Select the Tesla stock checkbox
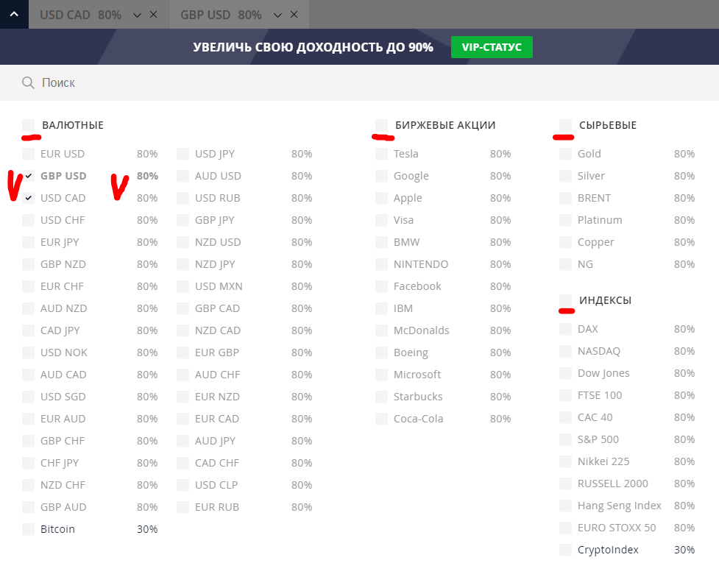This screenshot has height=588, width=719. [x=381, y=154]
